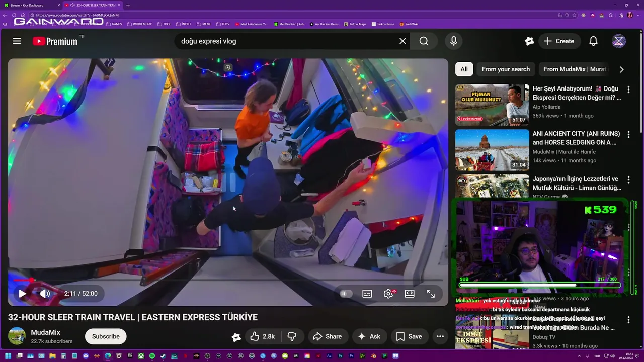Click in the YouTube search field
The image size is (644, 362).
coord(287,41)
